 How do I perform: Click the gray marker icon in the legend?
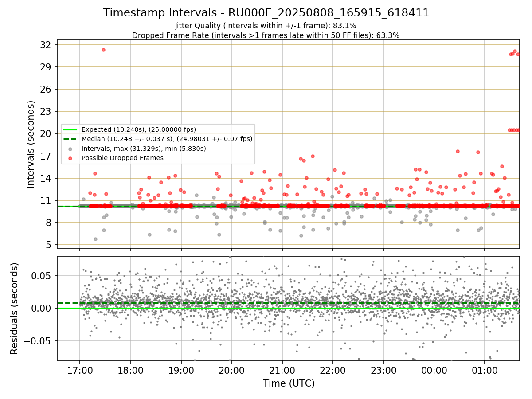pyautogui.click(x=70, y=149)
